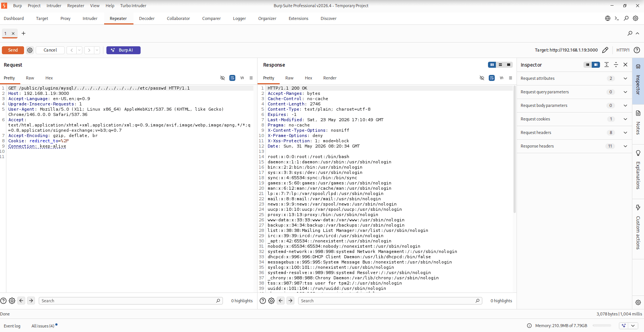Toggle hide non-printable in Request panel

coord(223,78)
